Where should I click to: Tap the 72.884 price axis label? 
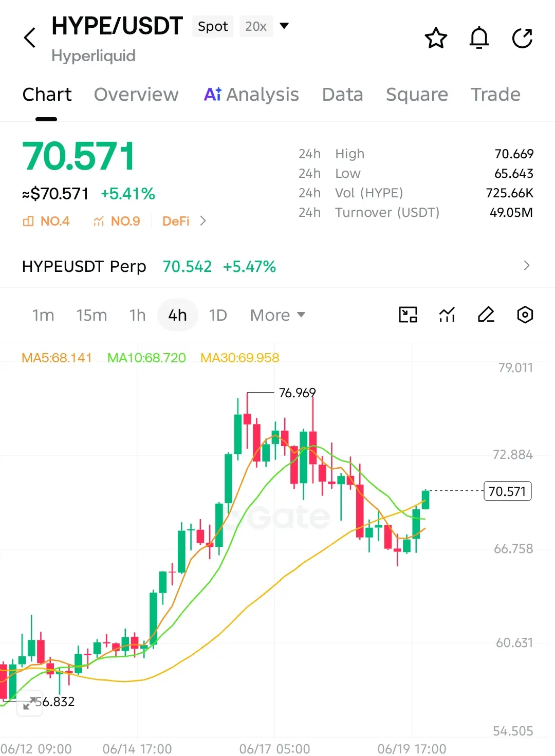513,454
